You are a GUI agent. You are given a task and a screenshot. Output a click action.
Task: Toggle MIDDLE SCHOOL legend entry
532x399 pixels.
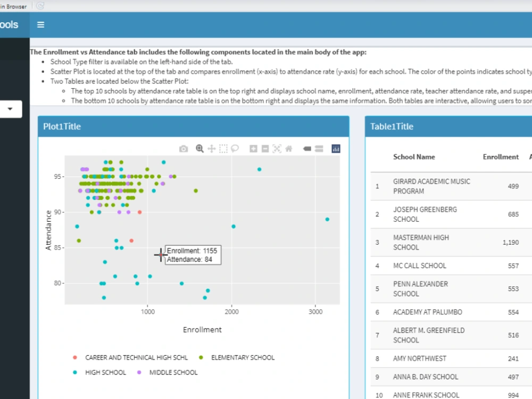coord(167,372)
